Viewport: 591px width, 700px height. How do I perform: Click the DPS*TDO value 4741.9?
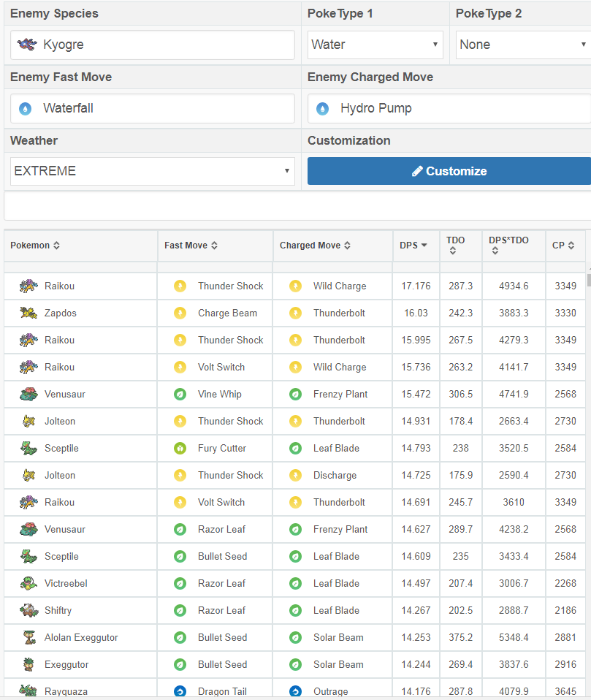tap(514, 394)
